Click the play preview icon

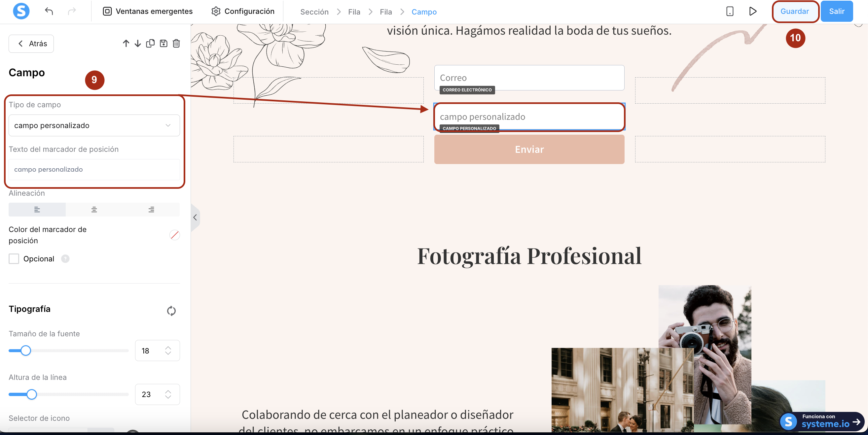[x=752, y=12]
